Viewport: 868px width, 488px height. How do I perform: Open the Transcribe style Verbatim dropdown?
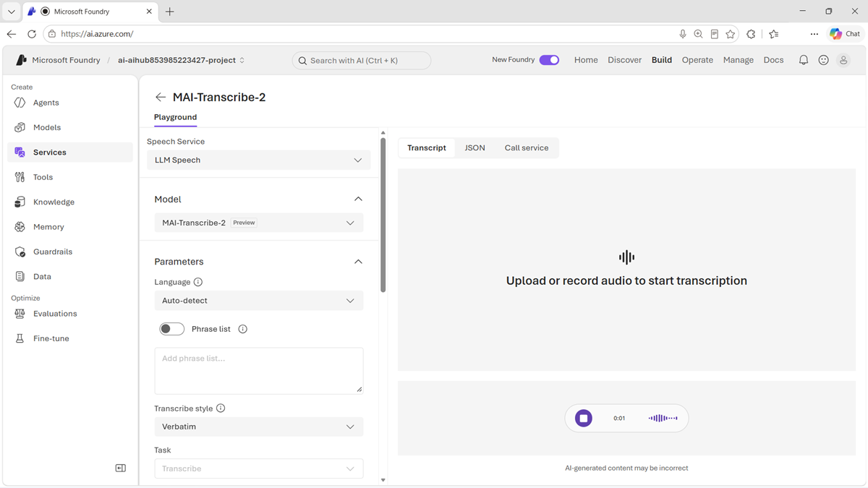click(x=259, y=427)
